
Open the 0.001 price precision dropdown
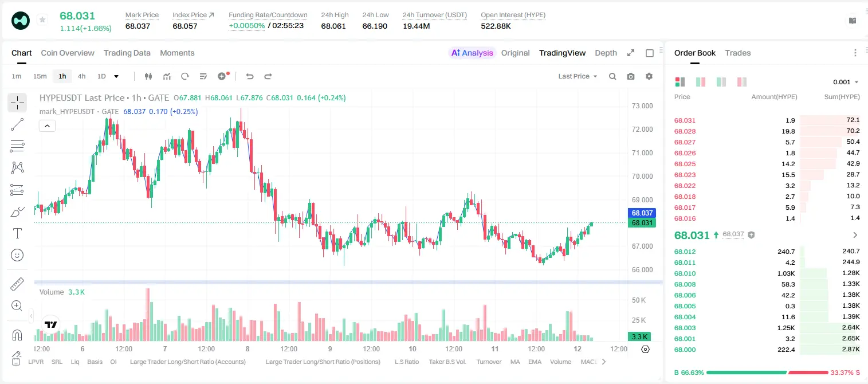[846, 82]
